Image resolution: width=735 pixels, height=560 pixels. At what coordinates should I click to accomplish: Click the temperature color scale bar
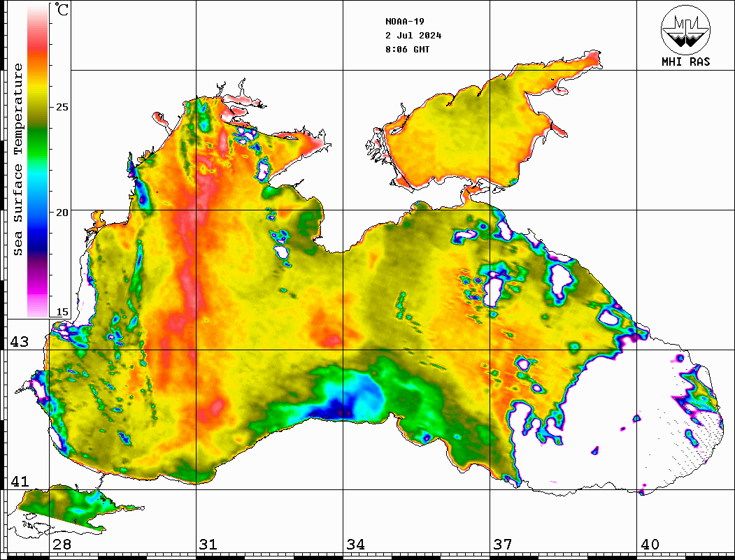tap(38, 161)
